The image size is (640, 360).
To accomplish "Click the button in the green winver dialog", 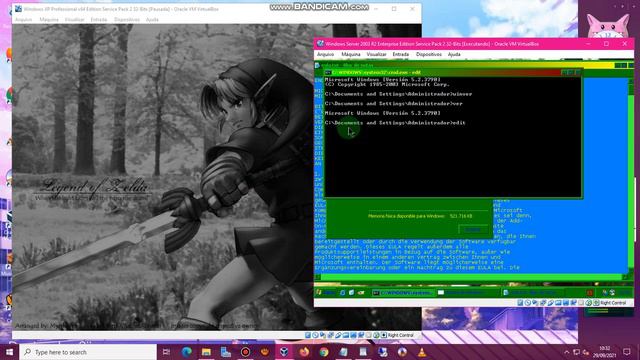I will (473, 229).
